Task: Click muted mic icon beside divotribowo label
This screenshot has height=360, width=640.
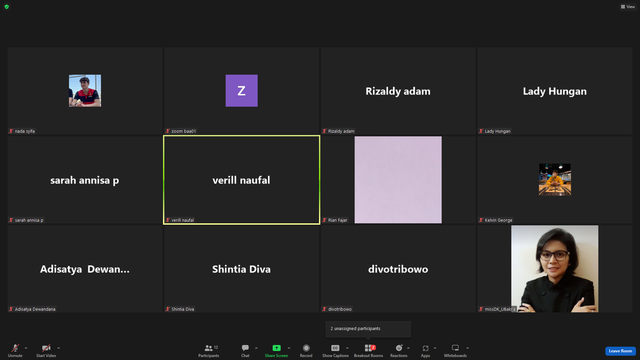Action: pos(324,309)
